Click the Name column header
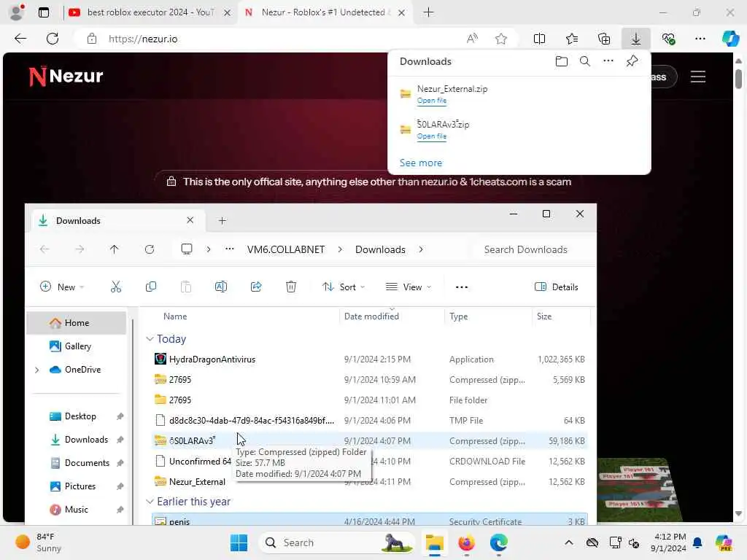This screenshot has width=747, height=560. [175, 316]
